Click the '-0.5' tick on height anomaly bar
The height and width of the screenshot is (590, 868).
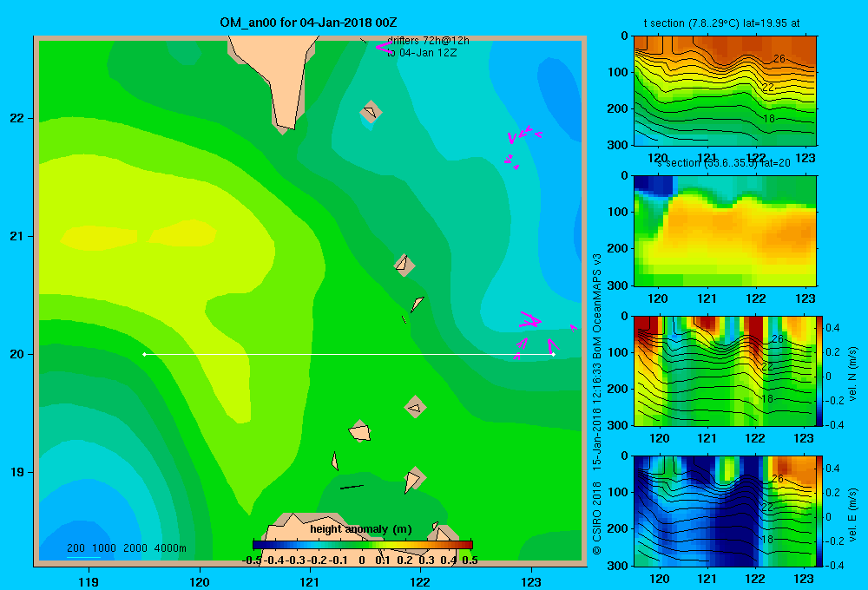252,560
